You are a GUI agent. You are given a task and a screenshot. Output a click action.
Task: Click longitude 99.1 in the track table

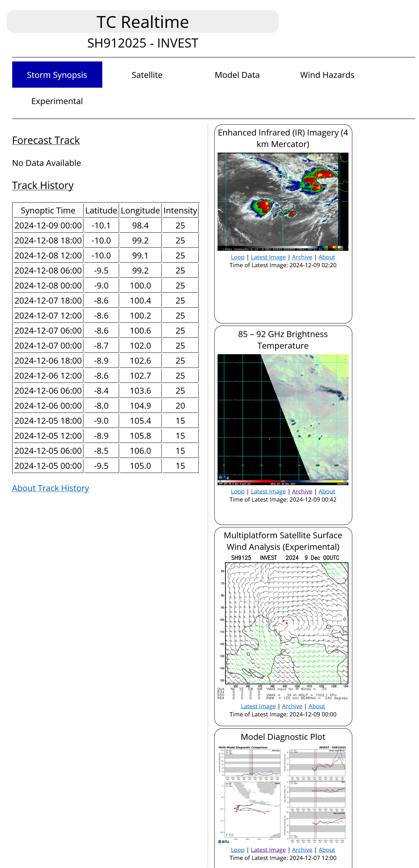point(140,255)
